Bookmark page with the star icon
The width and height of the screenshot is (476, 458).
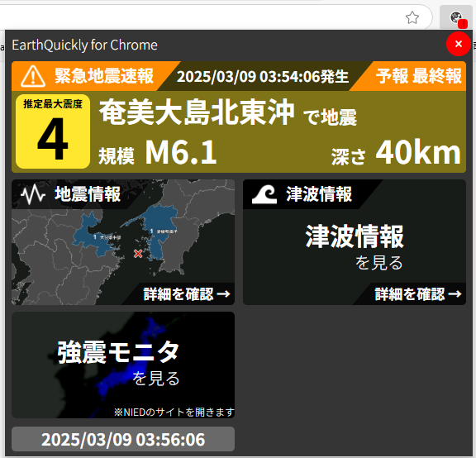412,17
